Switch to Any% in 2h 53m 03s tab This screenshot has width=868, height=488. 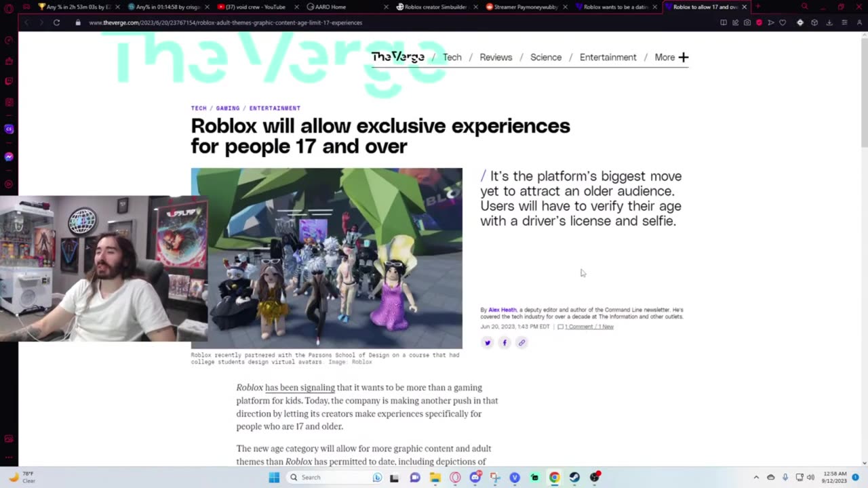click(78, 7)
